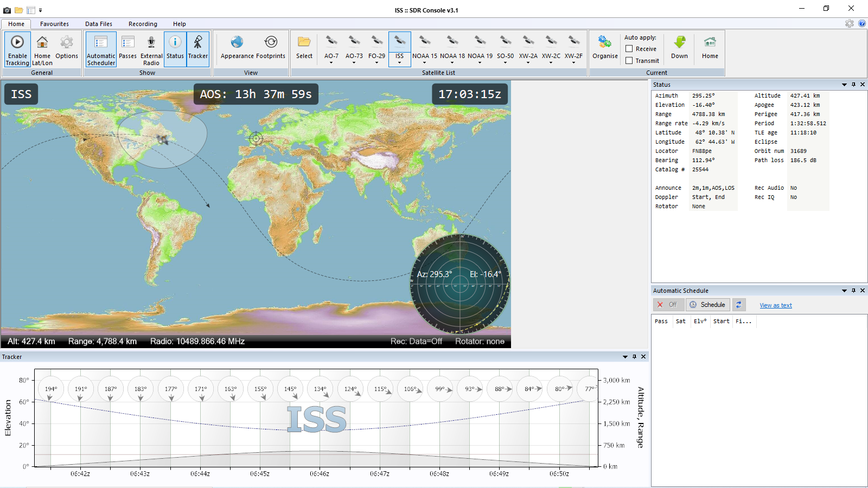Click the title bar folder open icon
868x488 pixels.
[x=18, y=10]
